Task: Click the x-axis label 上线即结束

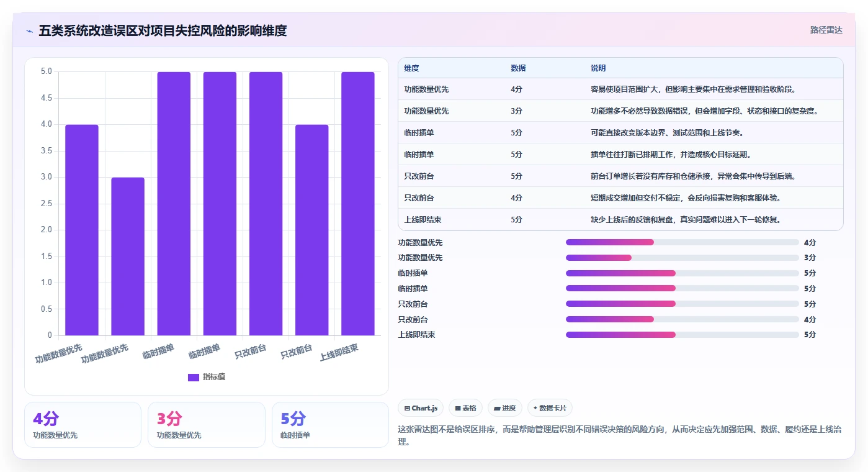Action: [339, 353]
